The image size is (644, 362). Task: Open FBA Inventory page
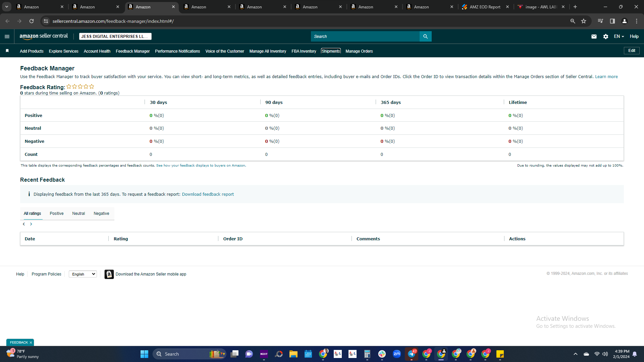point(304,51)
